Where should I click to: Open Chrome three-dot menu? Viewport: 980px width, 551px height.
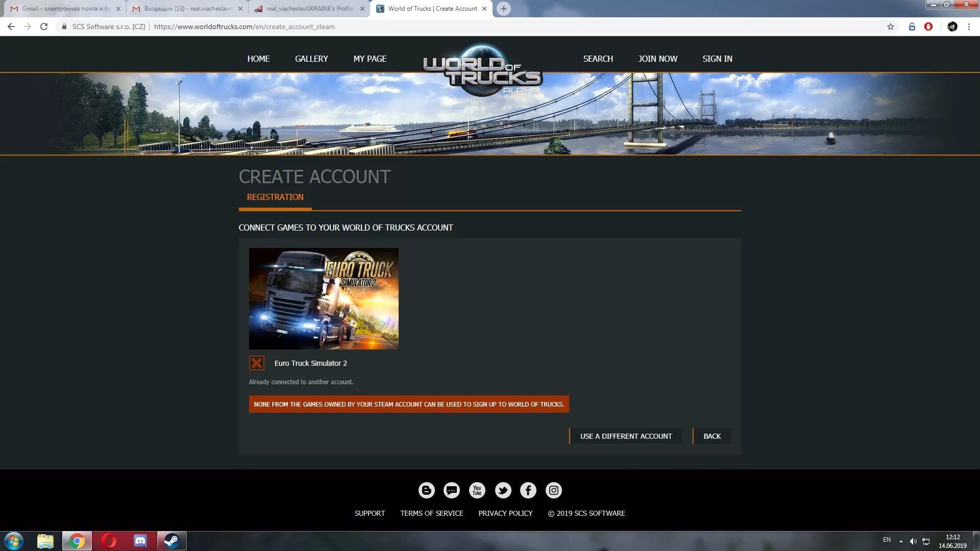coord(969,27)
